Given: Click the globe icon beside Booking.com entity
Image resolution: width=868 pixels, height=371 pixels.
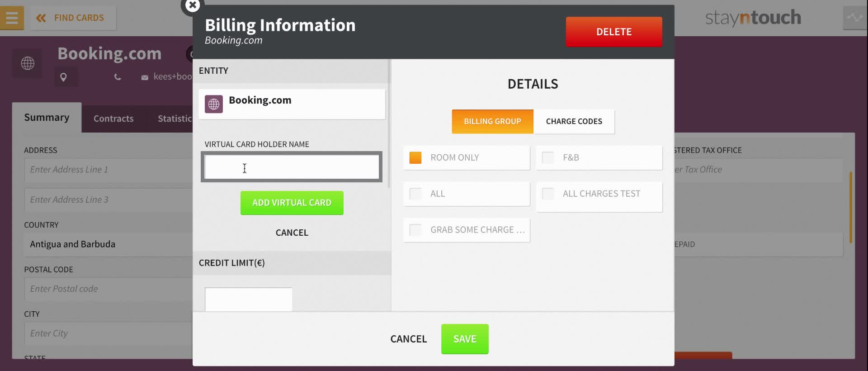Looking at the screenshot, I should tap(214, 104).
